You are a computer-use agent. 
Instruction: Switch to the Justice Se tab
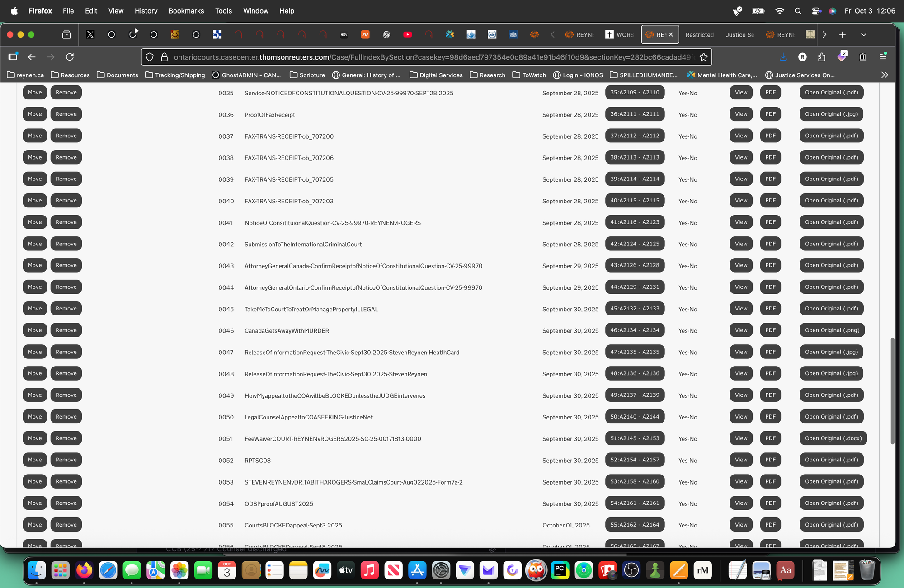[739, 35]
